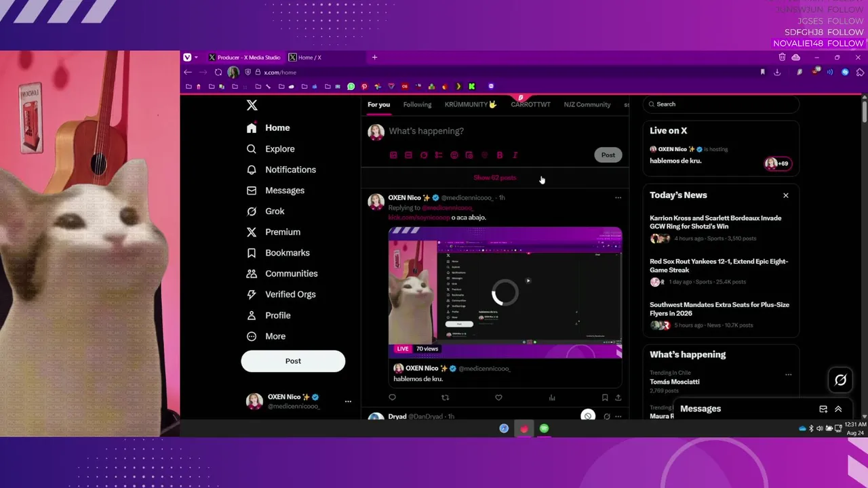Open the live broadcast thumbnail
This screenshot has width=868, height=488.
(505, 293)
